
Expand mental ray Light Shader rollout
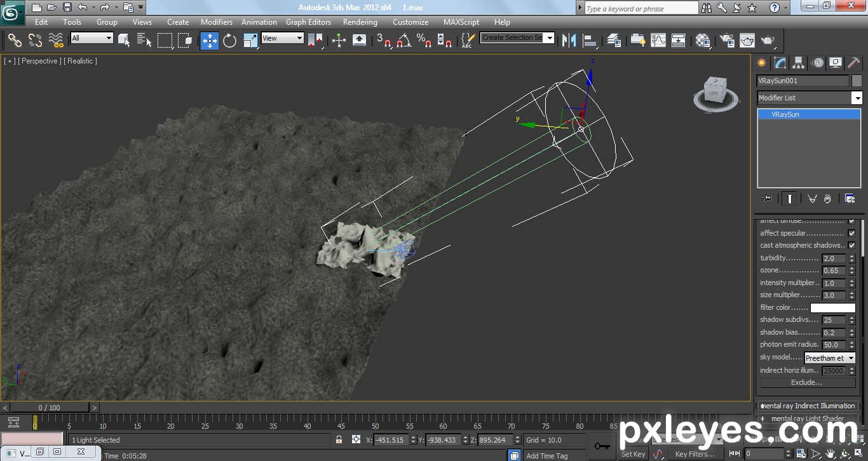click(808, 418)
